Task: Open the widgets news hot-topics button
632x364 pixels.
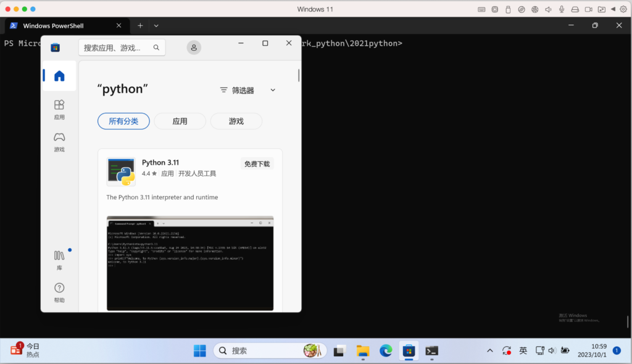Action: tap(25, 350)
